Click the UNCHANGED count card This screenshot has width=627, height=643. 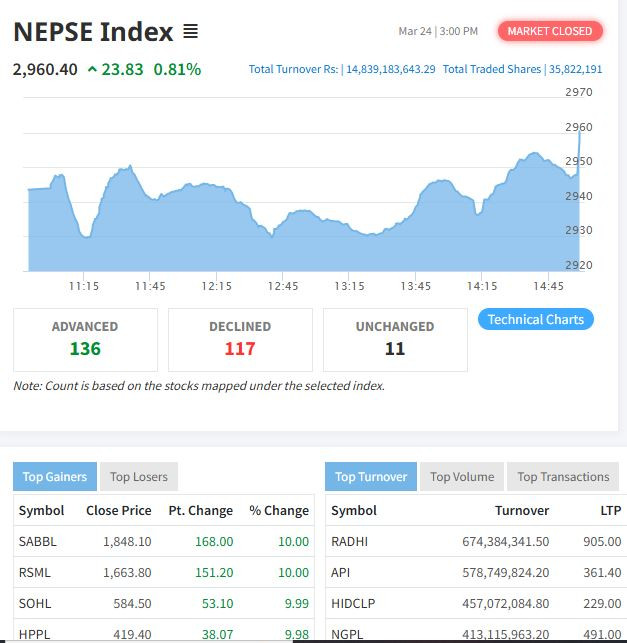pyautogui.click(x=395, y=339)
